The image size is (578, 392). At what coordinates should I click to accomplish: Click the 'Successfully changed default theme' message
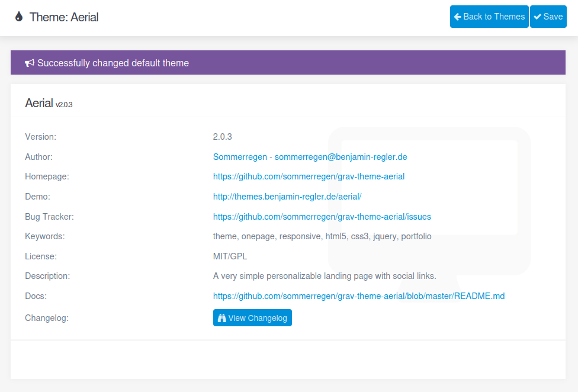coord(113,63)
